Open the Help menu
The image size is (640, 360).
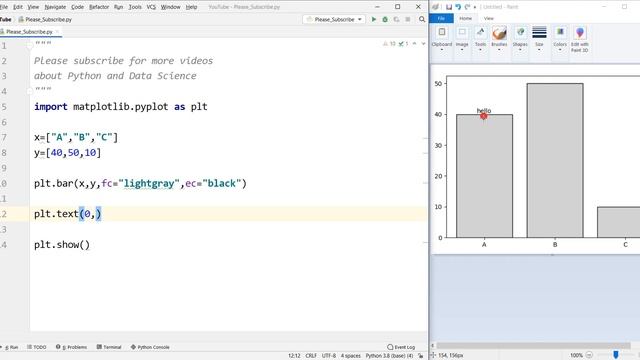pyautogui.click(x=191, y=7)
